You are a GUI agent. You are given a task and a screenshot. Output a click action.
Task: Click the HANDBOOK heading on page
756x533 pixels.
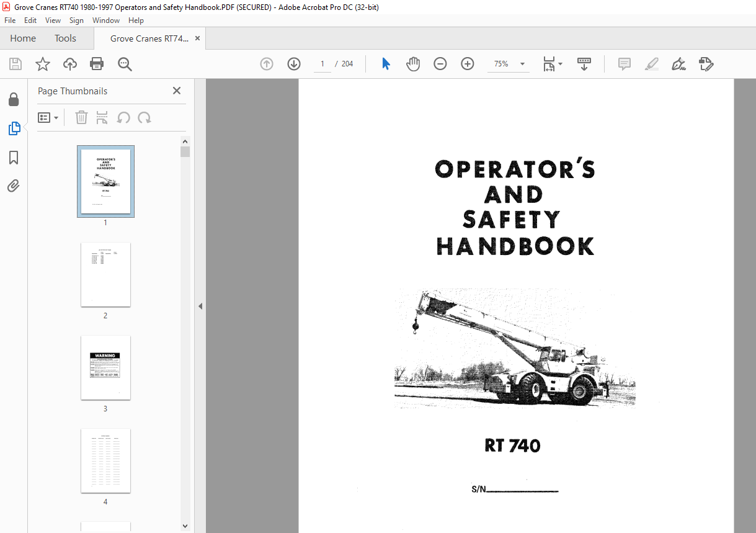pos(515,246)
